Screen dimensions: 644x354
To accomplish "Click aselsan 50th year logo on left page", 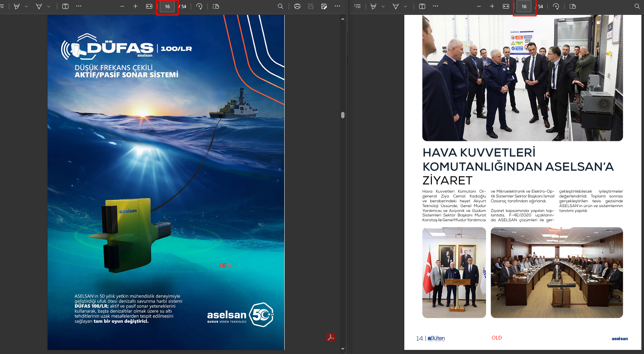I will click(x=240, y=315).
